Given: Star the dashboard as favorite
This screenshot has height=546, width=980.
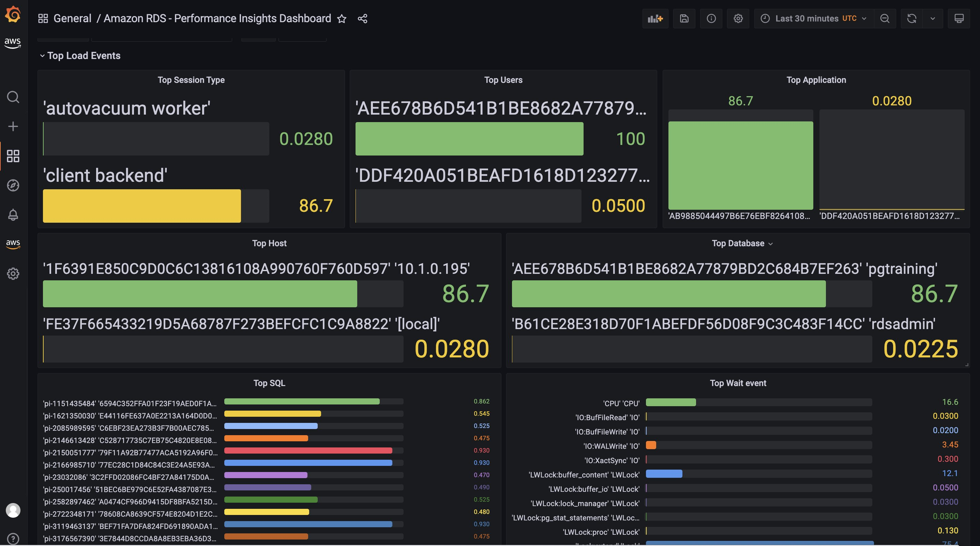Looking at the screenshot, I should click(x=342, y=19).
